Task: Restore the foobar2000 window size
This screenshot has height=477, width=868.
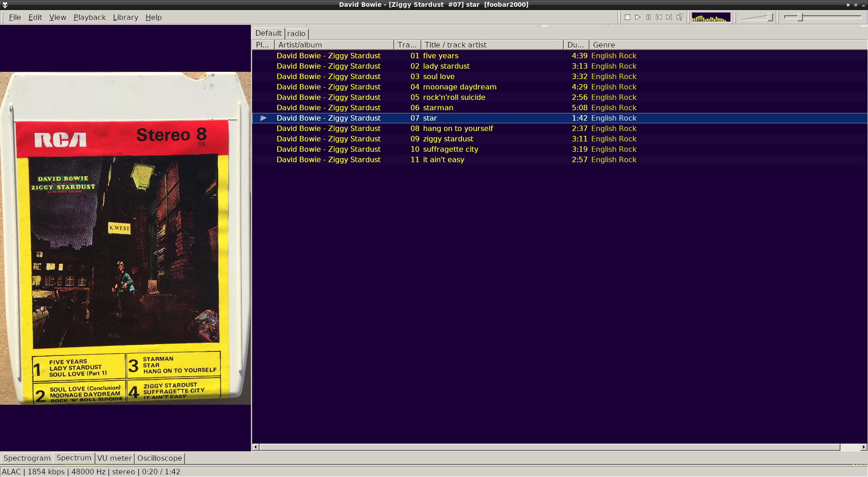Action: point(855,5)
